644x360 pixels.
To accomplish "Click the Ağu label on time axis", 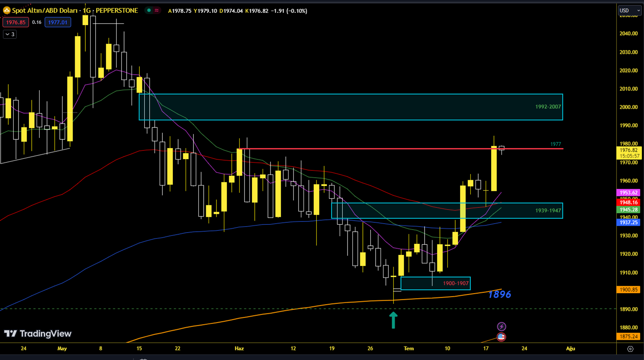I will 571,348.
